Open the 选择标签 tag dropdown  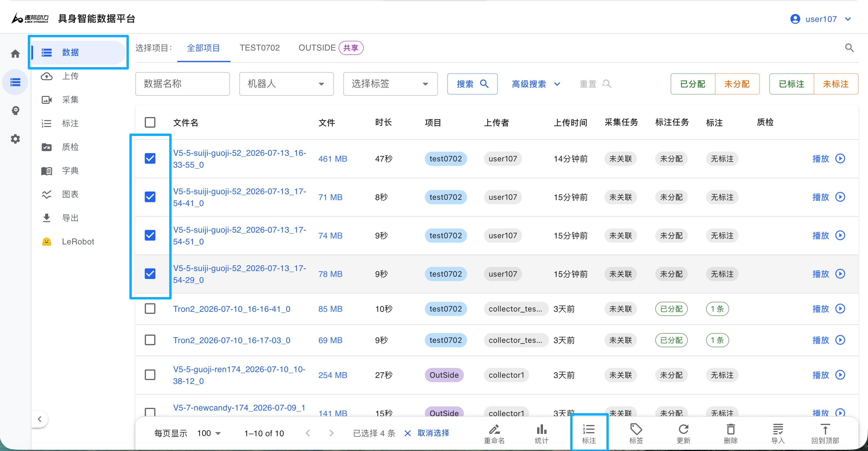coord(390,84)
